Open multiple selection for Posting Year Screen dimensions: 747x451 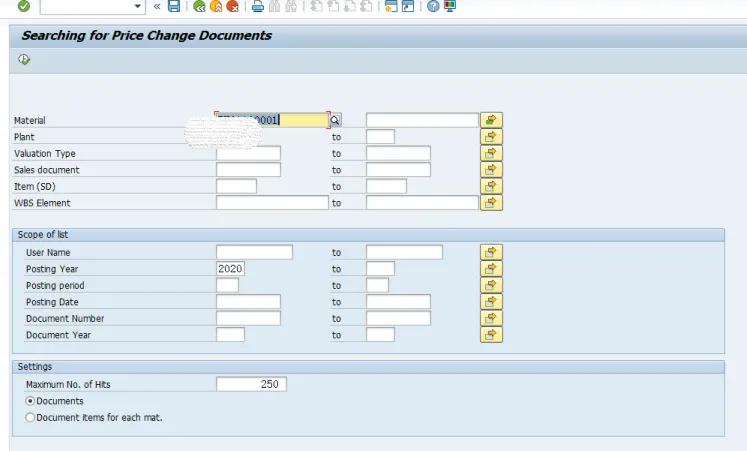(491, 269)
